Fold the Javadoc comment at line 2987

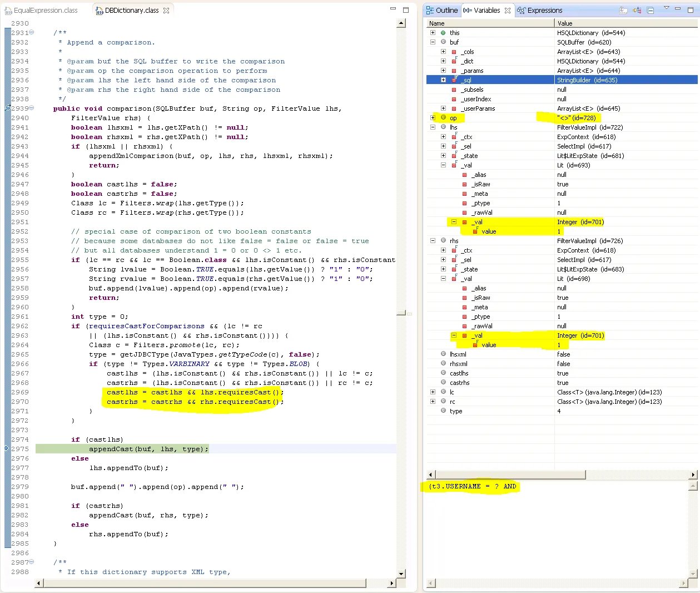click(x=32, y=562)
